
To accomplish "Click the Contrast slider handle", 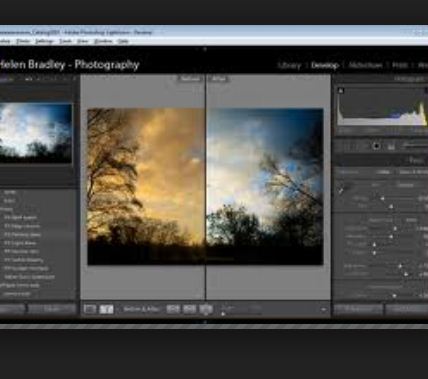I will (406, 274).
